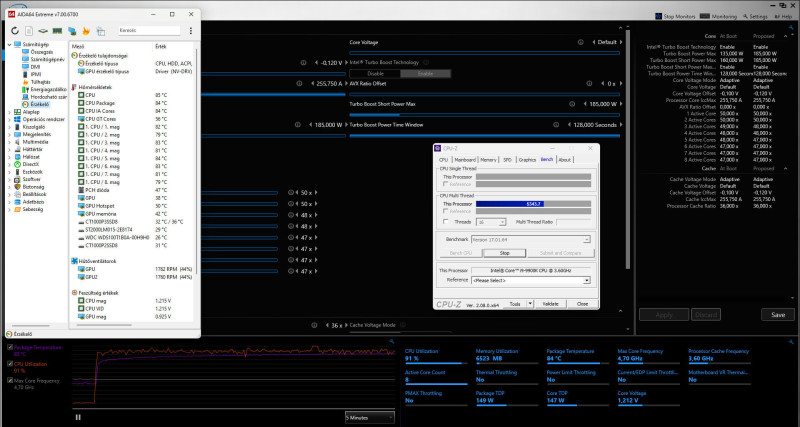
Task: Click the GPU Hotspot sensor row
Action: pos(133,206)
